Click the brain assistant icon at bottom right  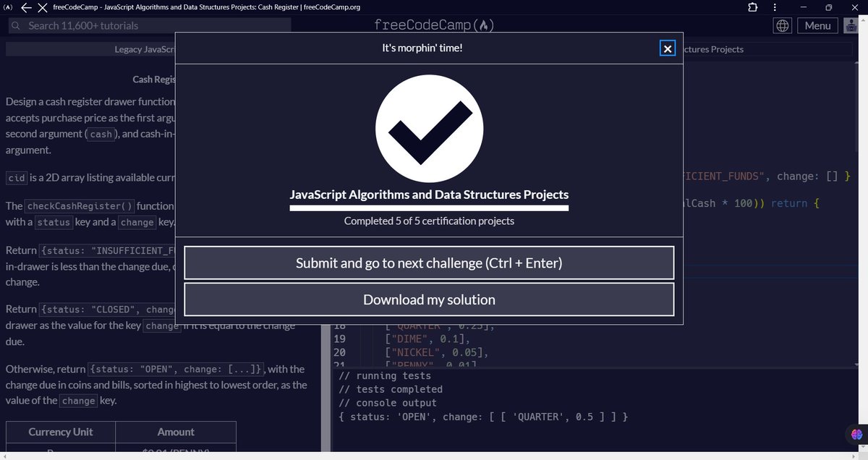[x=857, y=434]
